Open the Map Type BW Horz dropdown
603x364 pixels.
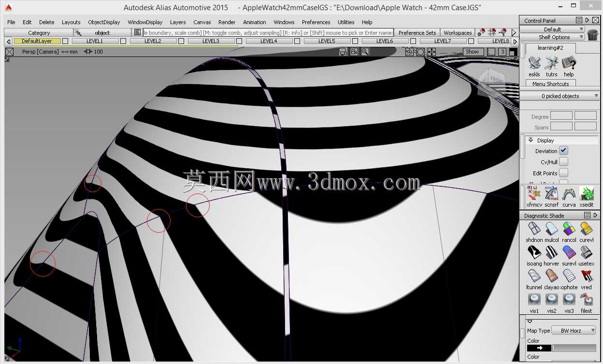574,331
